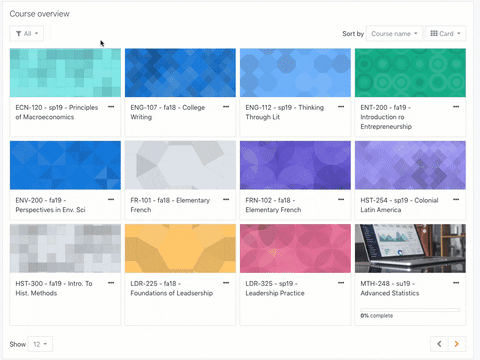Open three-dot menu for HST-300 Intro. To Hist. Methods
The image size is (480, 360).
coord(111,283)
